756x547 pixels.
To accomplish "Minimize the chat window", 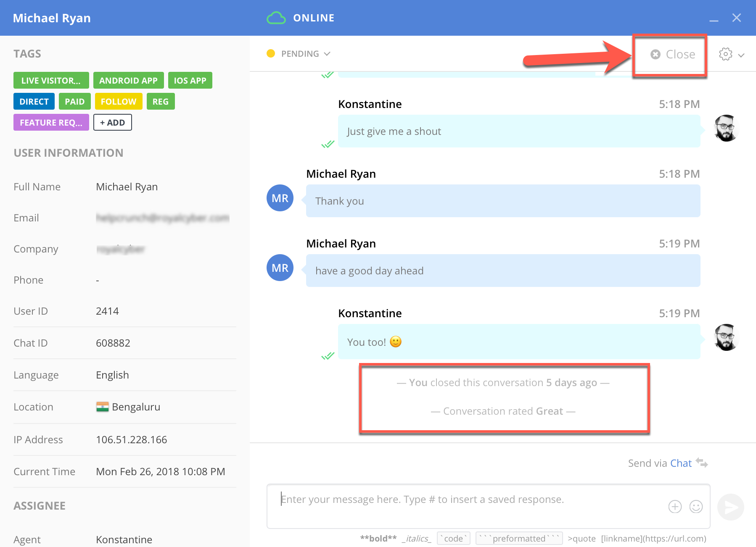I will 714,20.
